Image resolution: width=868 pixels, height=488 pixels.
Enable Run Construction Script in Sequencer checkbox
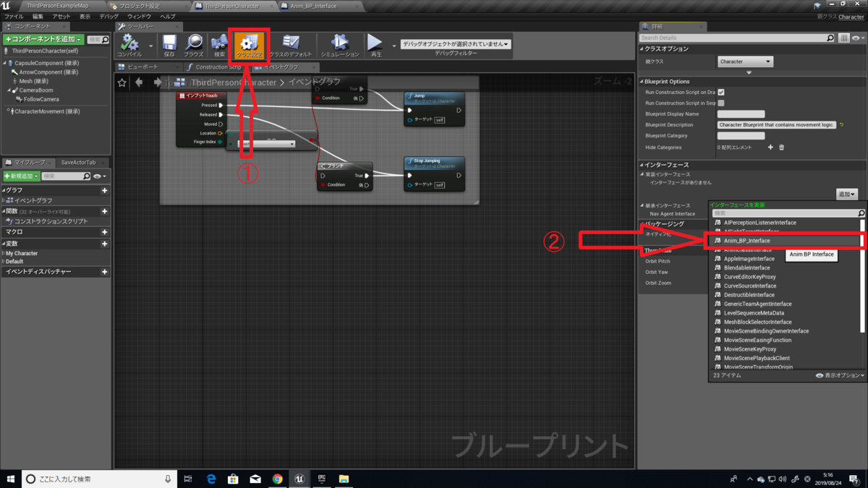[721, 103]
